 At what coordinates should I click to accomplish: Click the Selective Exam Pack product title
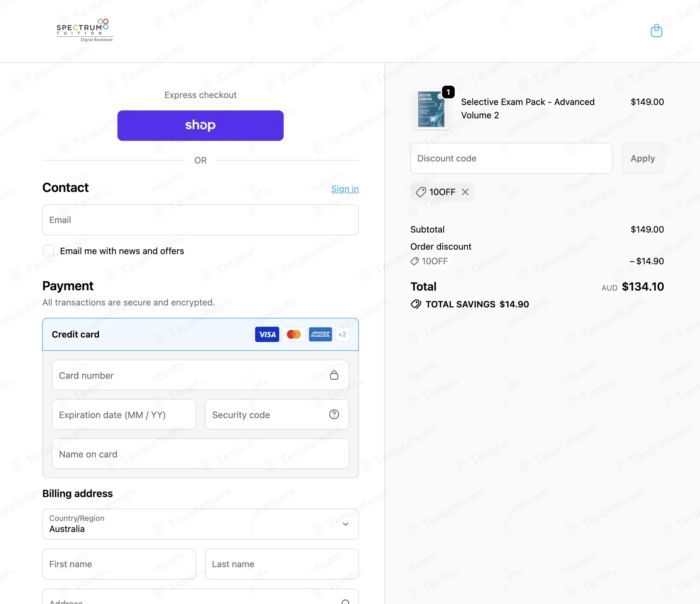(x=528, y=108)
